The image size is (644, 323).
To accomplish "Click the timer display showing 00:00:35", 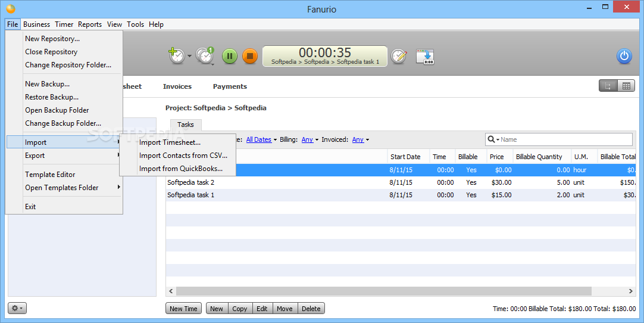I will [x=325, y=56].
